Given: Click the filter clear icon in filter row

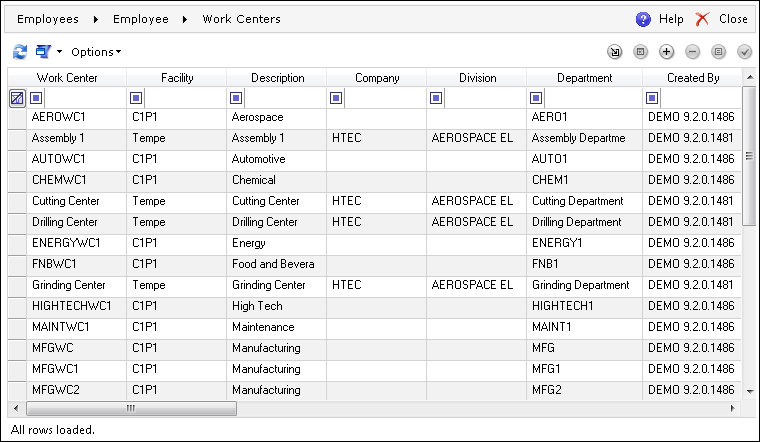Looking at the screenshot, I should tap(17, 98).
